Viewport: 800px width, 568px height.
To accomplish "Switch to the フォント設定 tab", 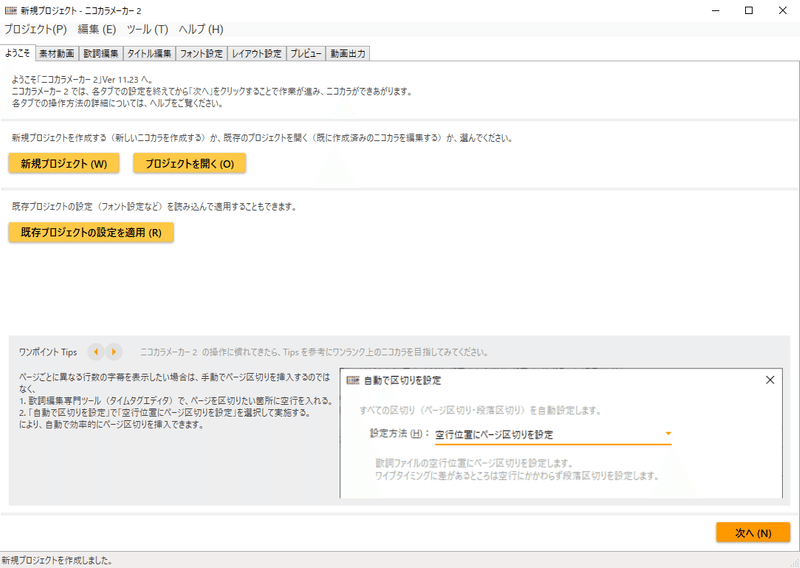I will point(201,53).
